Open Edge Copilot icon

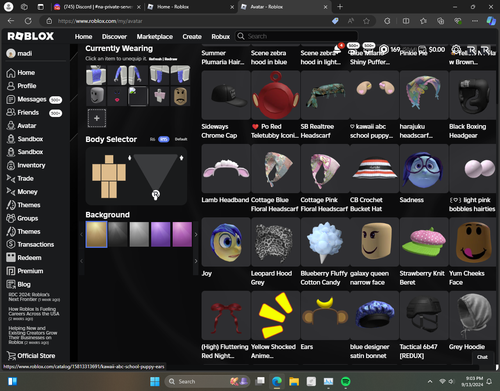pos(491,21)
